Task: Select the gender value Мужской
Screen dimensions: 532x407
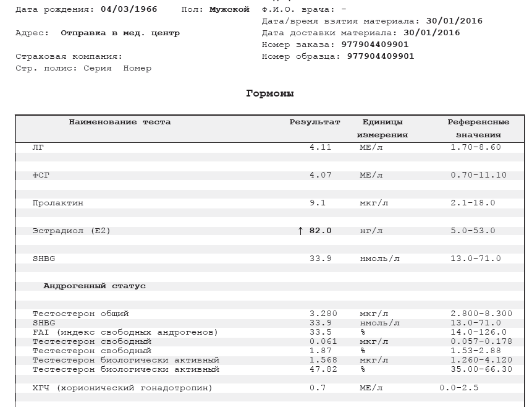Action: [x=229, y=9]
